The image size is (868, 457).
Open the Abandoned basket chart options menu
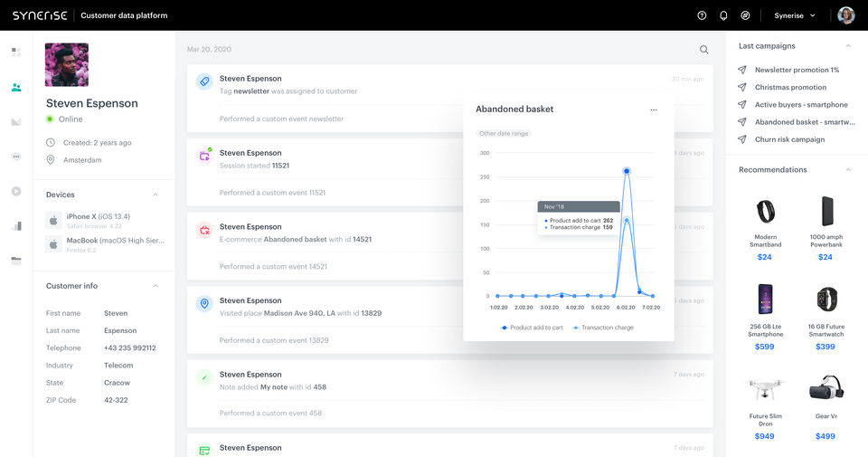654,109
